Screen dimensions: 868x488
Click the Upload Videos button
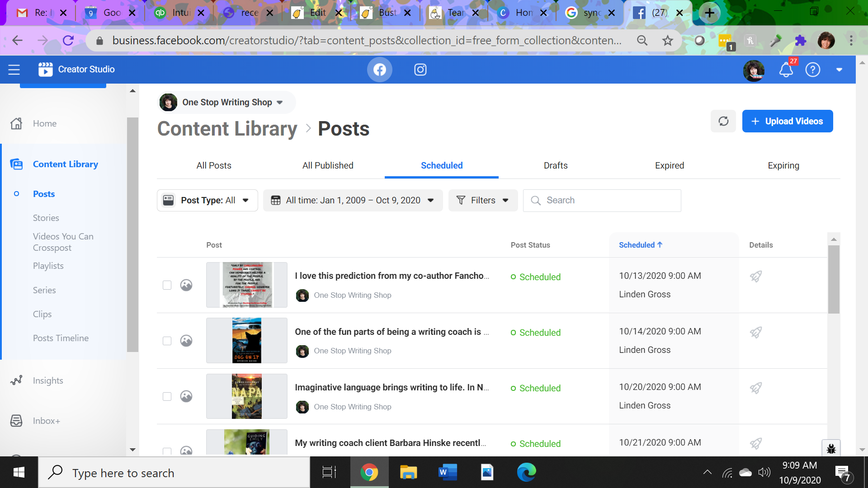coord(787,121)
